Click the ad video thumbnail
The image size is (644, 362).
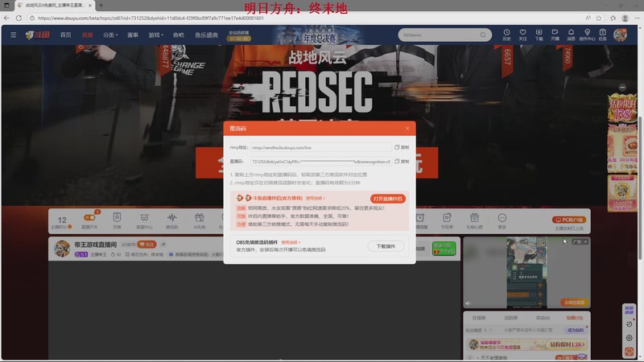tap(526, 273)
